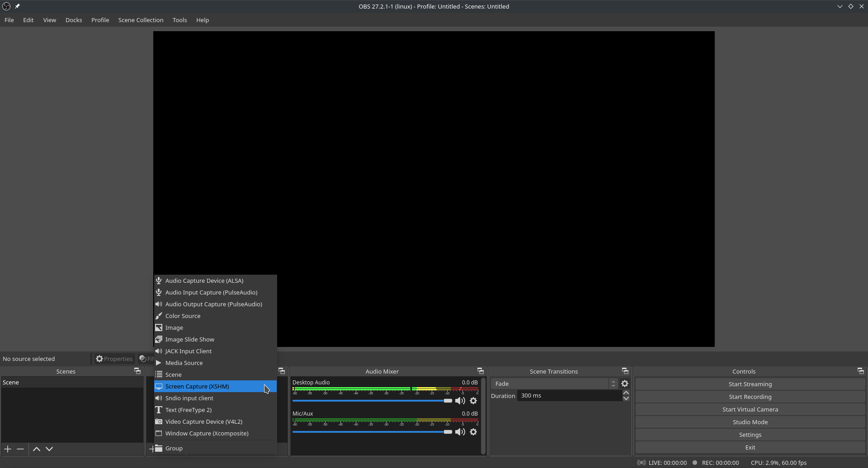Open the Help menu
Screen dimensions: 868x468
[x=203, y=20]
